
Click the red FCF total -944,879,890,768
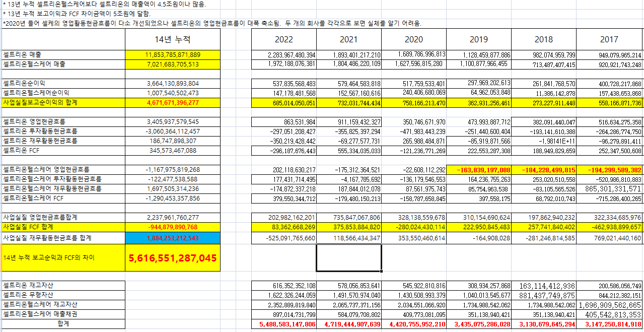coord(173,227)
